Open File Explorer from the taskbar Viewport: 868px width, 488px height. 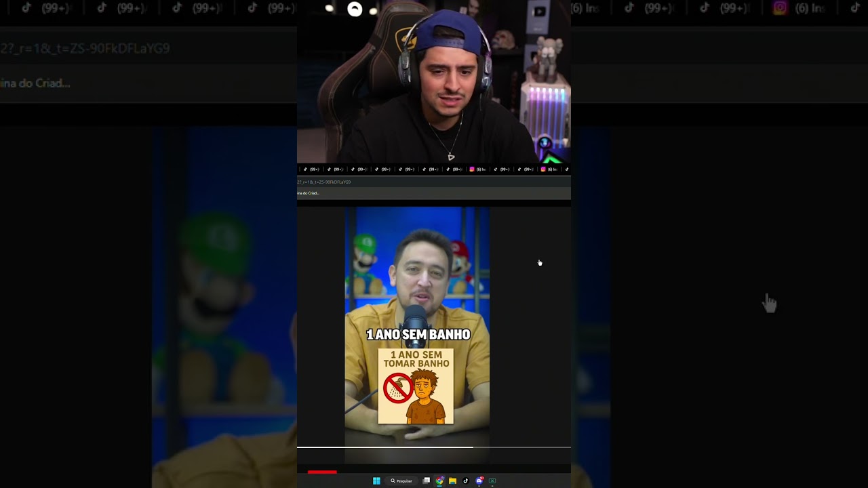coord(452,481)
